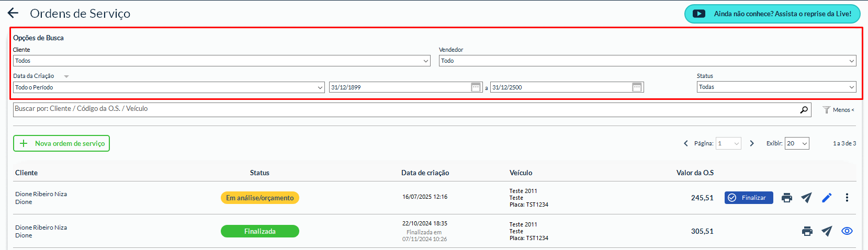This screenshot has height=250, width=868.
Task: Click Nova ordem de serviço button
Action: tap(61, 143)
